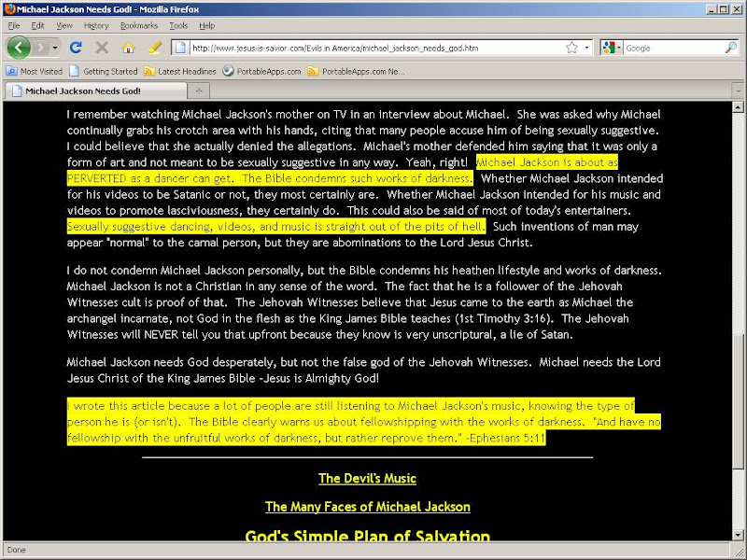This screenshot has width=747, height=560.
Task: Reload the page with the blue refresh icon
Action: (76, 48)
